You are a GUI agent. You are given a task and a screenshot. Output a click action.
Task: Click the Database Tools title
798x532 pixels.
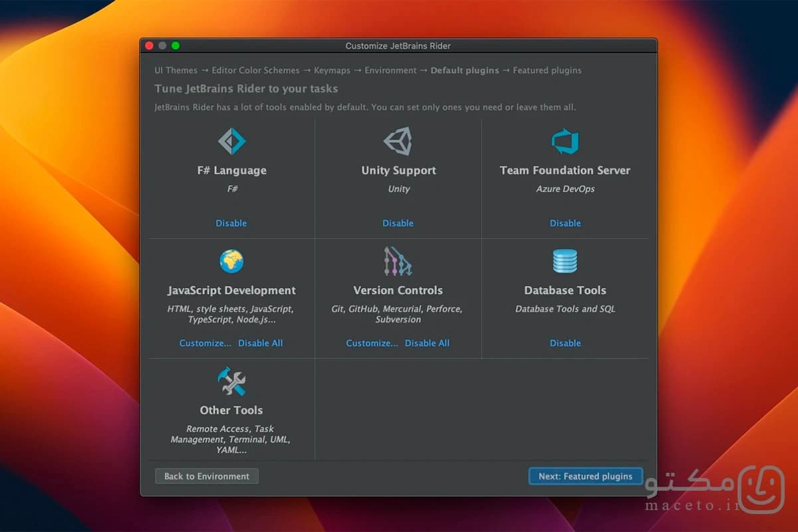tap(565, 291)
